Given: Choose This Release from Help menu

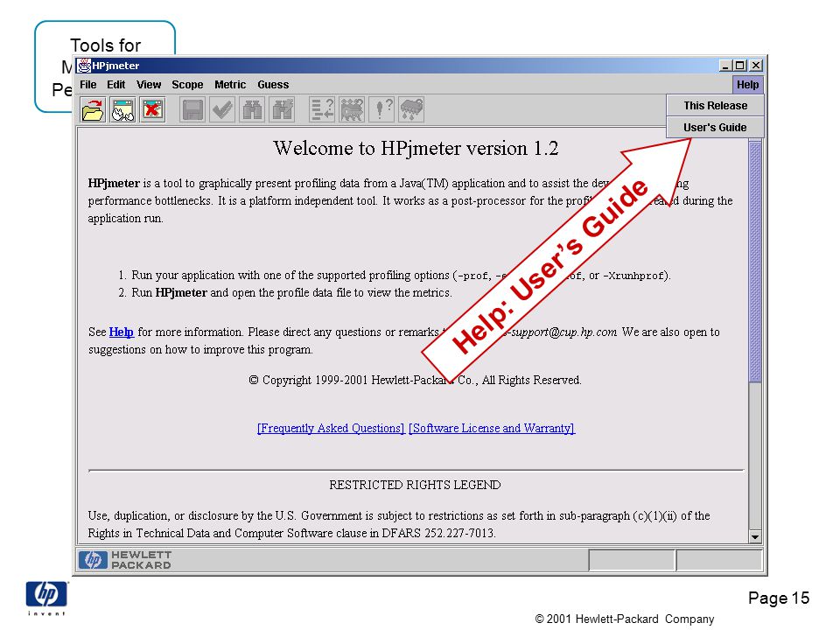Looking at the screenshot, I should pyautogui.click(x=715, y=106).
